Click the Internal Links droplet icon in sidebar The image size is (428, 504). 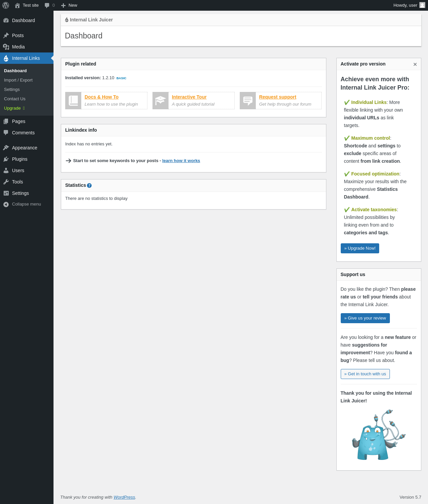point(6,58)
